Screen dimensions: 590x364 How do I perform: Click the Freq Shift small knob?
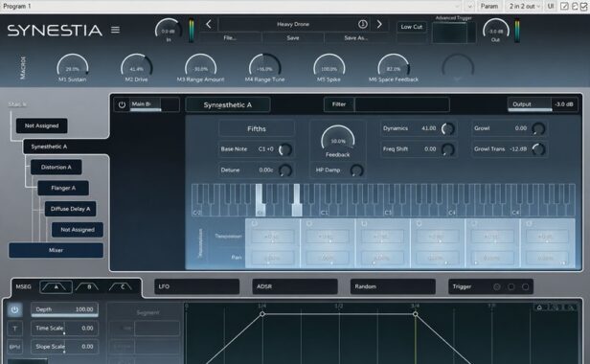tap(448, 149)
